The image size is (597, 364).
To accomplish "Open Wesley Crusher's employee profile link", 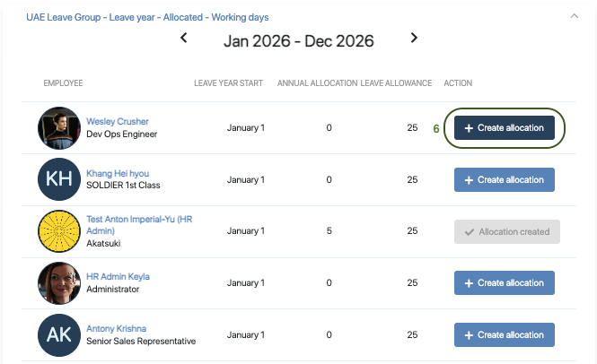I will 118,122.
